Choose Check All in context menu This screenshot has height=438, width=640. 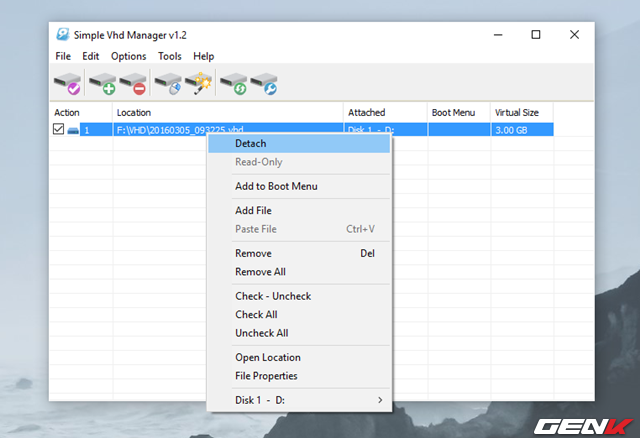299,315
